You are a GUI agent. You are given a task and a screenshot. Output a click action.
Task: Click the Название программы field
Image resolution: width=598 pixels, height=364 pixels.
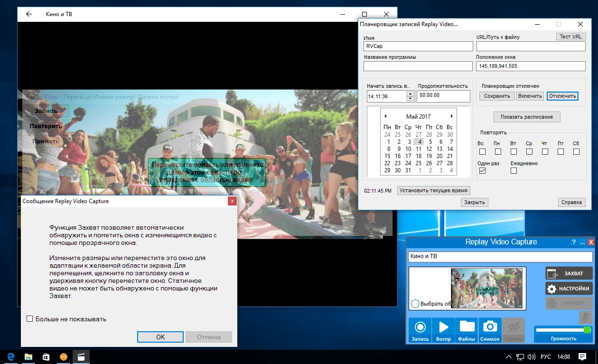click(418, 66)
